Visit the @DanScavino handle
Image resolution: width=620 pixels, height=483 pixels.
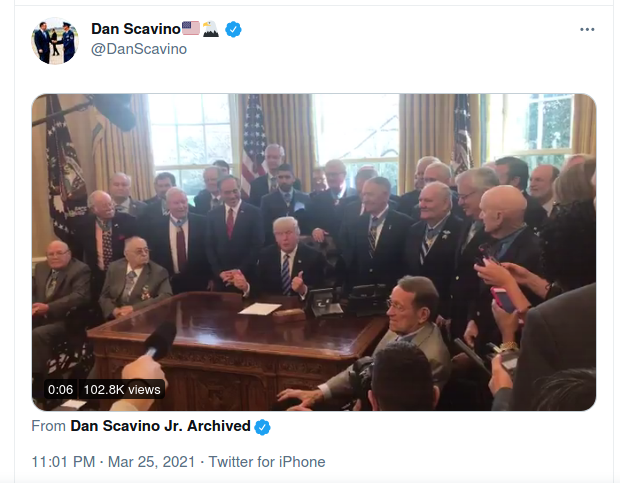click(139, 49)
